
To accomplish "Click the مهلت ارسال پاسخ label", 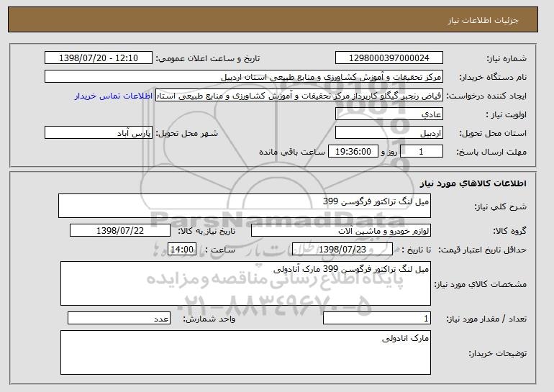I will click(x=491, y=152).
